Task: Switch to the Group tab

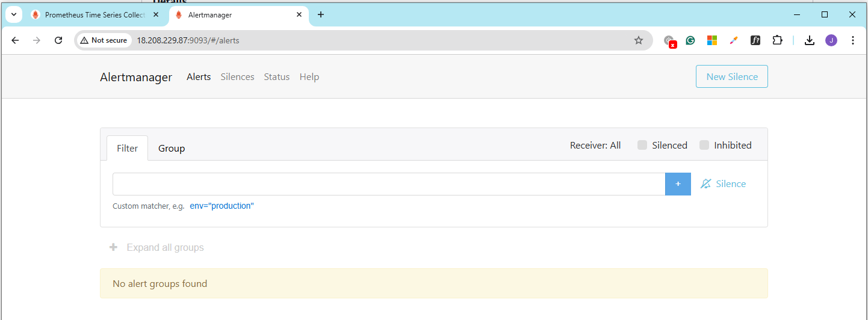Action: (172, 148)
